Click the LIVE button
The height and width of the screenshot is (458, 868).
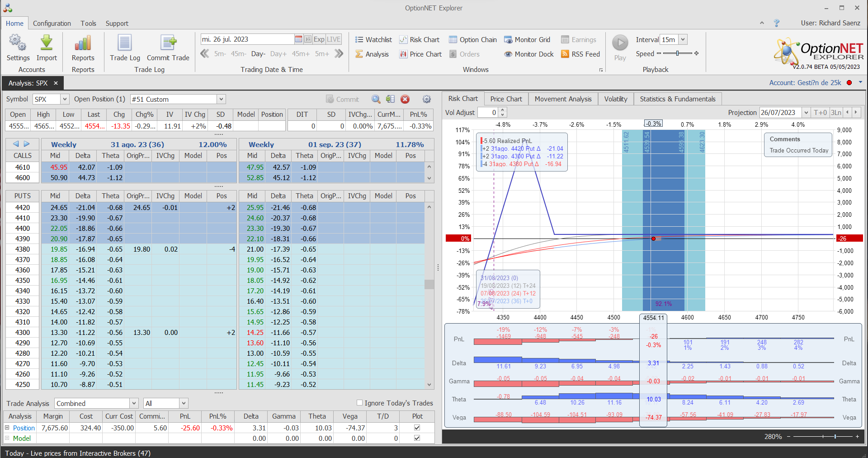[x=334, y=39]
